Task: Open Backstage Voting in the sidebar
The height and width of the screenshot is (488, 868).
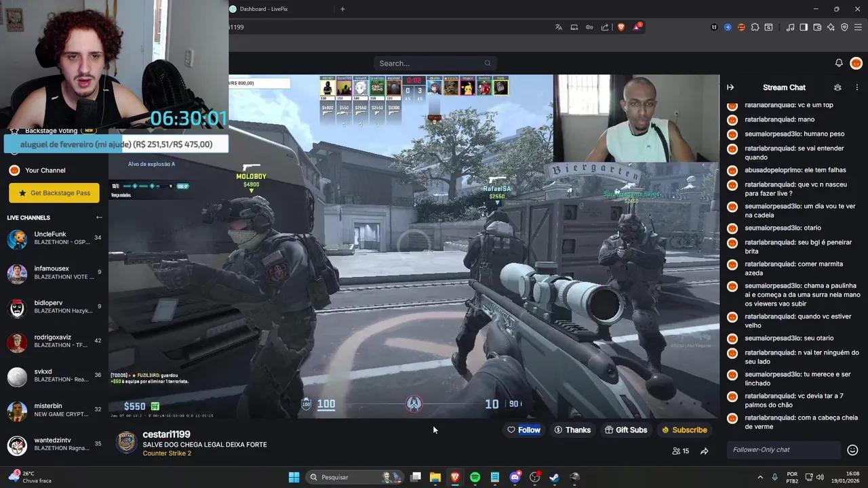Action: (x=53, y=131)
